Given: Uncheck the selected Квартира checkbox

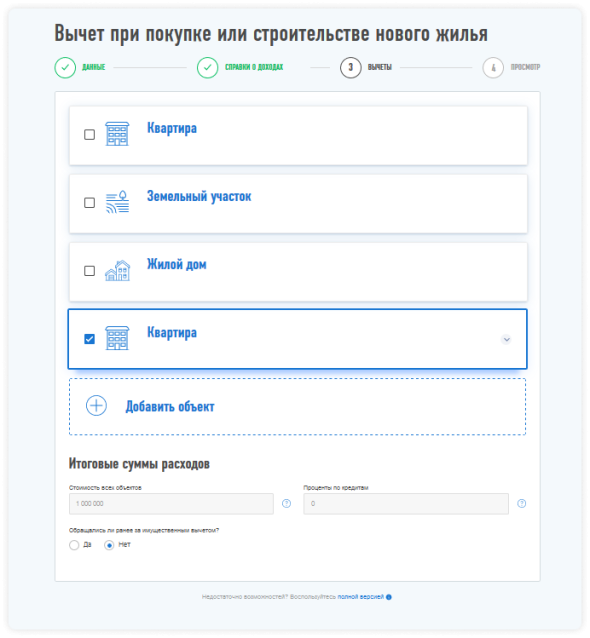Looking at the screenshot, I should [90, 339].
